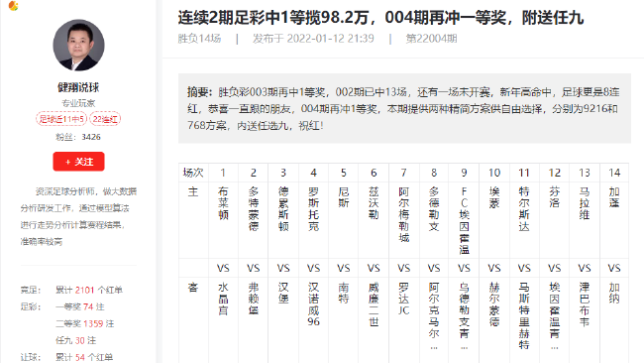
Task: Click away team 津巴布韦
Action: (585, 304)
